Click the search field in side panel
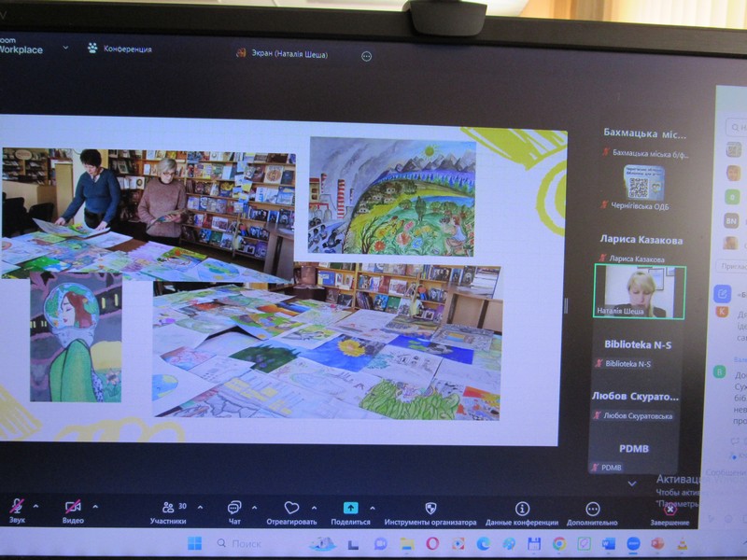This screenshot has width=747, height=560. (736, 127)
